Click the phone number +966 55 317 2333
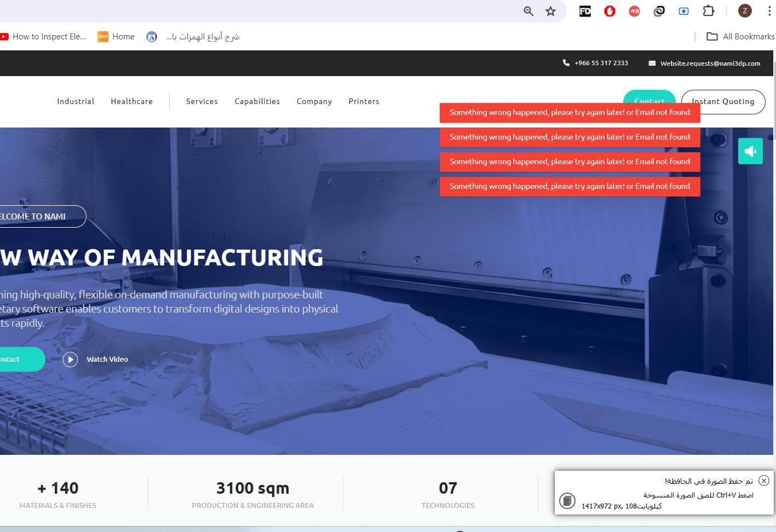 (x=601, y=63)
